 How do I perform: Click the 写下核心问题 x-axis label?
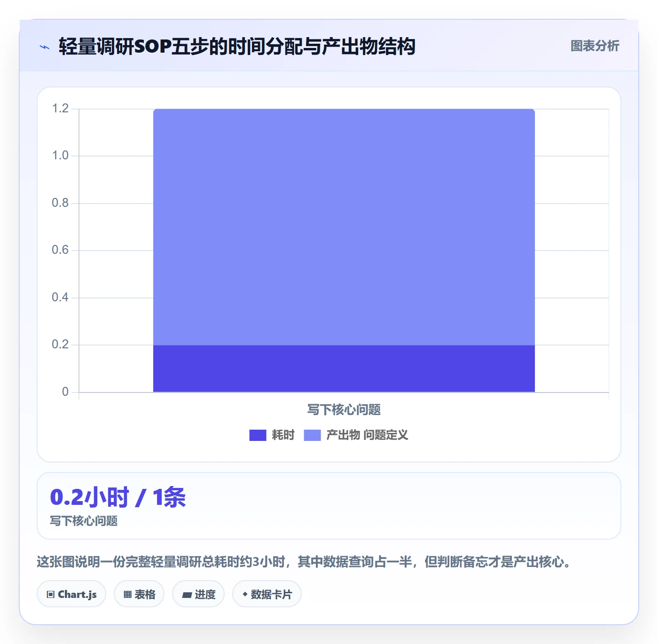(x=344, y=410)
